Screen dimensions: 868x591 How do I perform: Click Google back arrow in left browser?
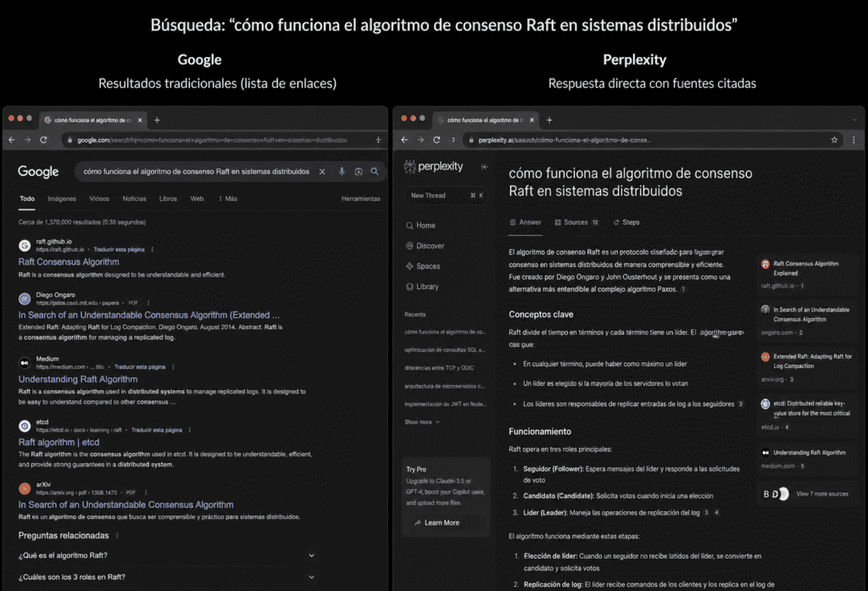tap(12, 140)
